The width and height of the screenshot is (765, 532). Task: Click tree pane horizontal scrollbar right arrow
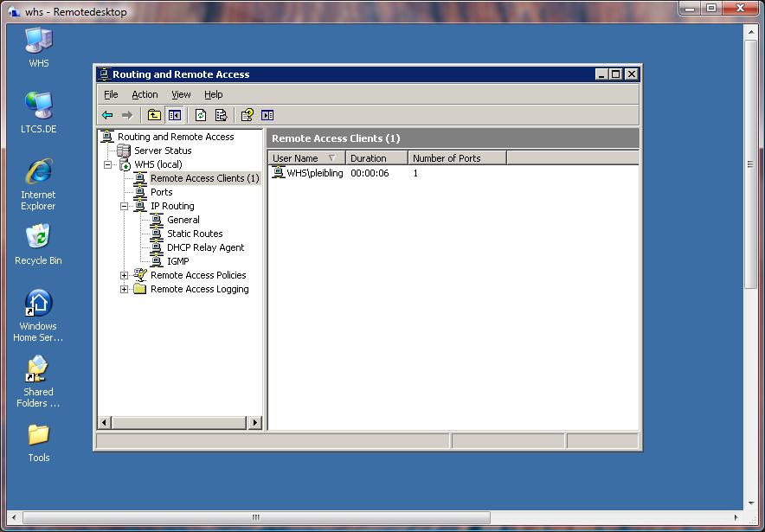click(255, 423)
